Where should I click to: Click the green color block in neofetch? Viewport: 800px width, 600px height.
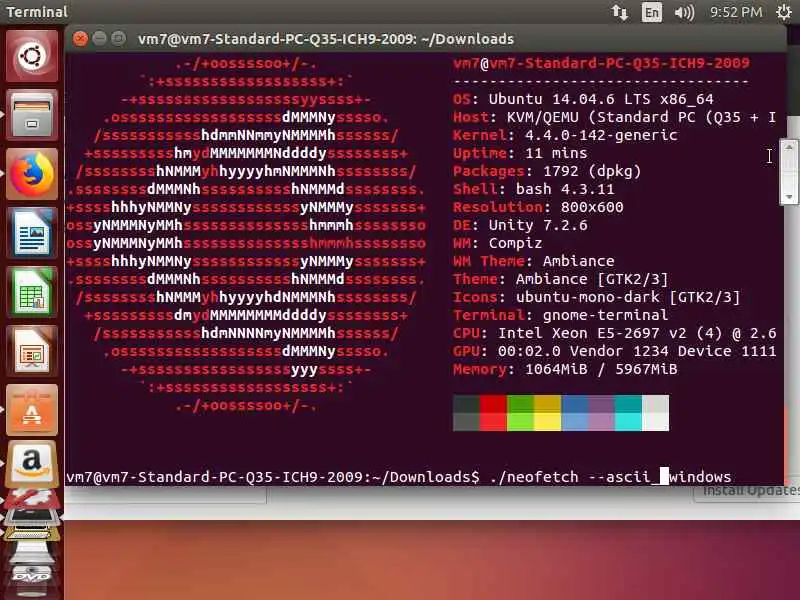point(520,413)
